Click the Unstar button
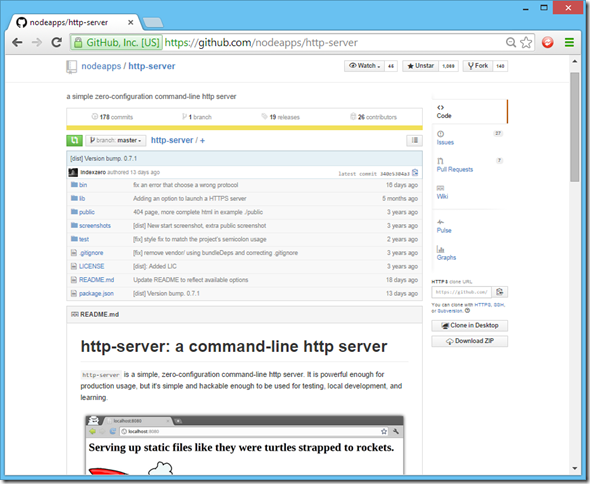This screenshot has height=484, width=590. click(420, 66)
